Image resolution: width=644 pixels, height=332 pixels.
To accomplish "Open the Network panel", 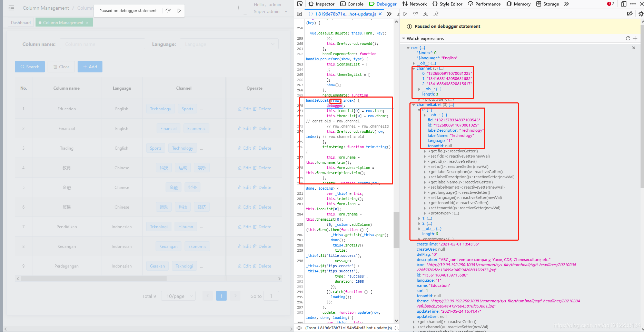I will [x=415, y=4].
